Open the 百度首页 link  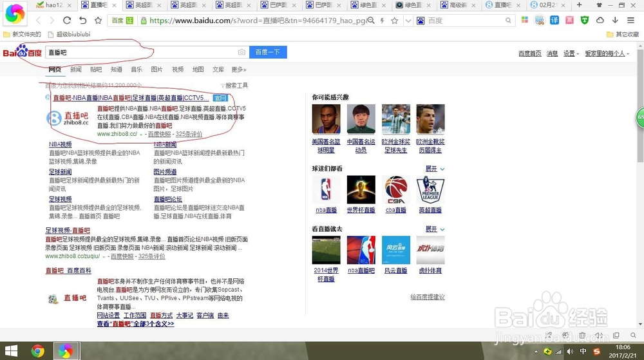529,53
